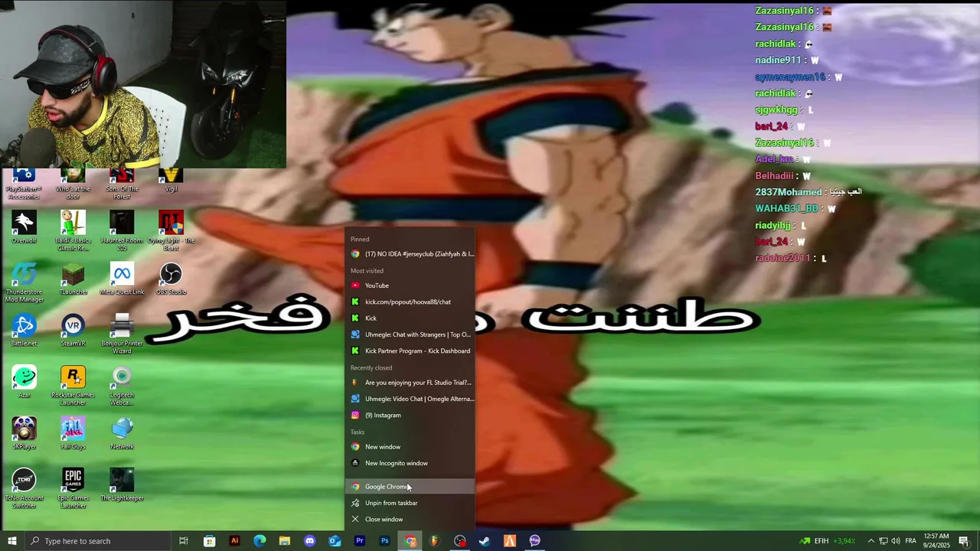Open the Overwolf desktop shortcut

[x=24, y=228]
